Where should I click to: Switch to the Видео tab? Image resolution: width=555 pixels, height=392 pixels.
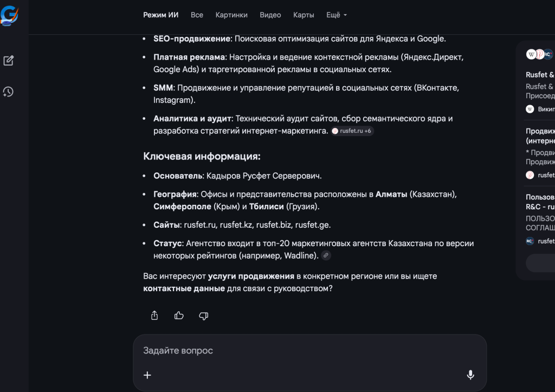click(x=270, y=15)
